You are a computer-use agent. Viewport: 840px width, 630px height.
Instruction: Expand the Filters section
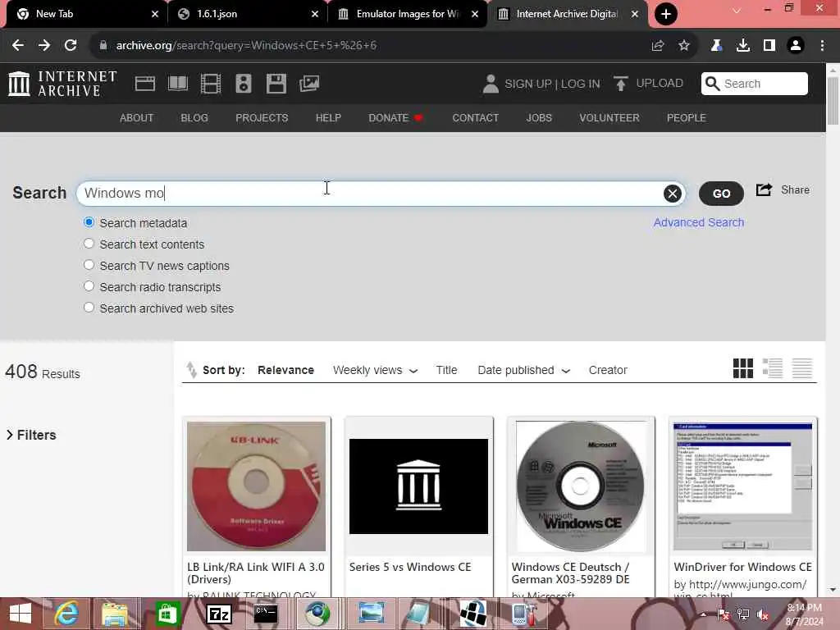pos(31,435)
